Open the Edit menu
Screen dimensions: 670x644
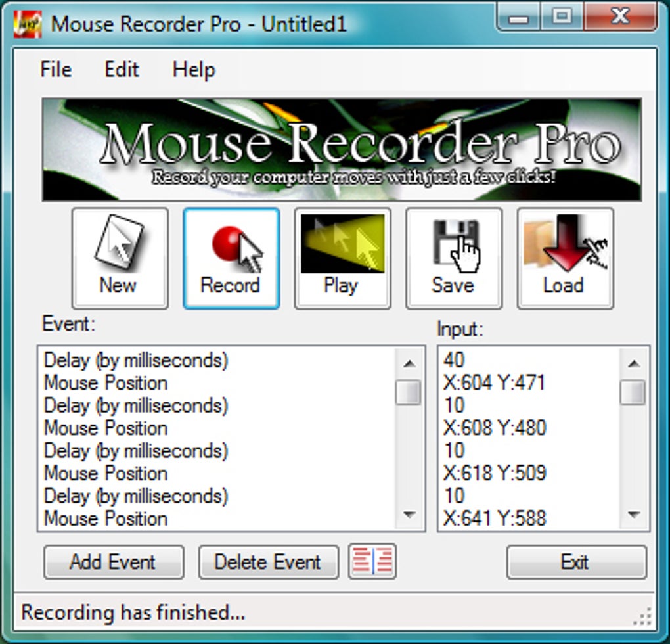[122, 69]
